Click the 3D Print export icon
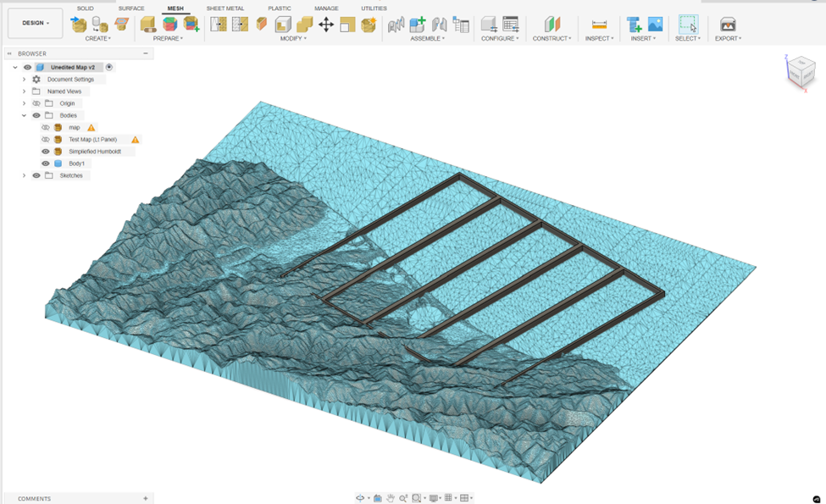The image size is (826, 504). point(727,25)
